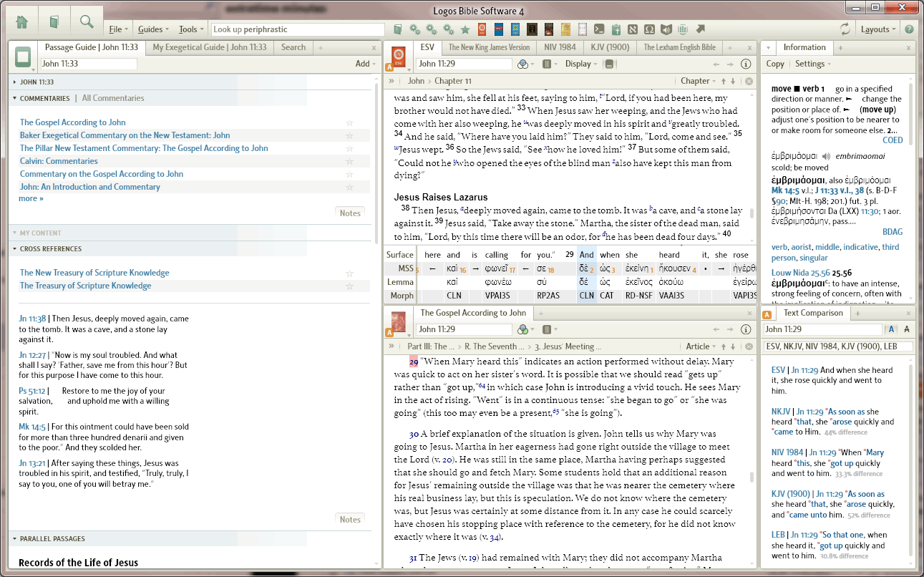Open the Help question mark icon

[x=909, y=29]
